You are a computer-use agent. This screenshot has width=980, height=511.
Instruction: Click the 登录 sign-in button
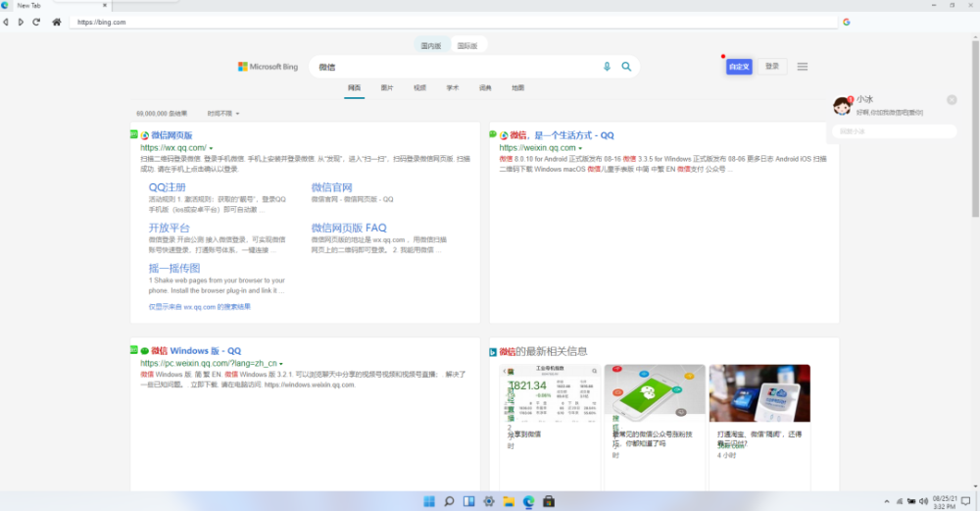[772, 67]
